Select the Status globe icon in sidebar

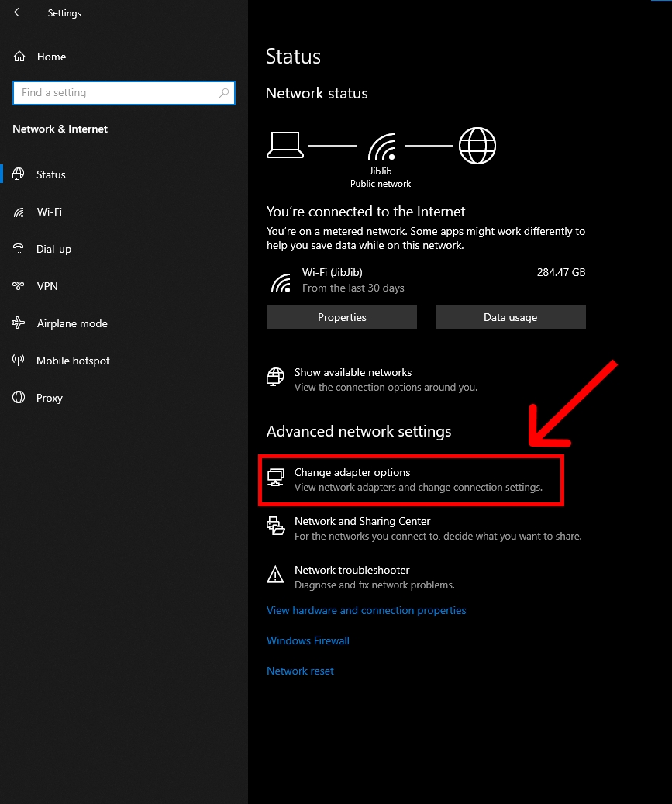[x=19, y=174]
